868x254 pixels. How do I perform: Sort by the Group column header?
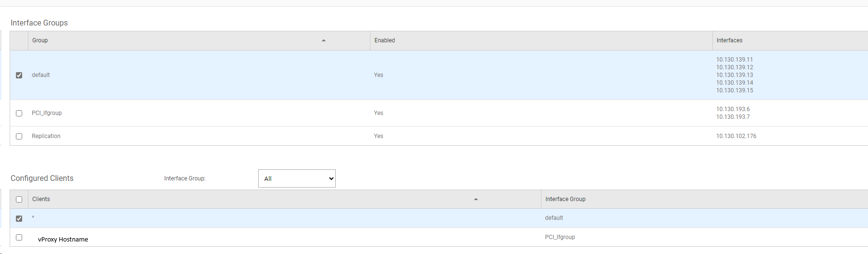40,40
